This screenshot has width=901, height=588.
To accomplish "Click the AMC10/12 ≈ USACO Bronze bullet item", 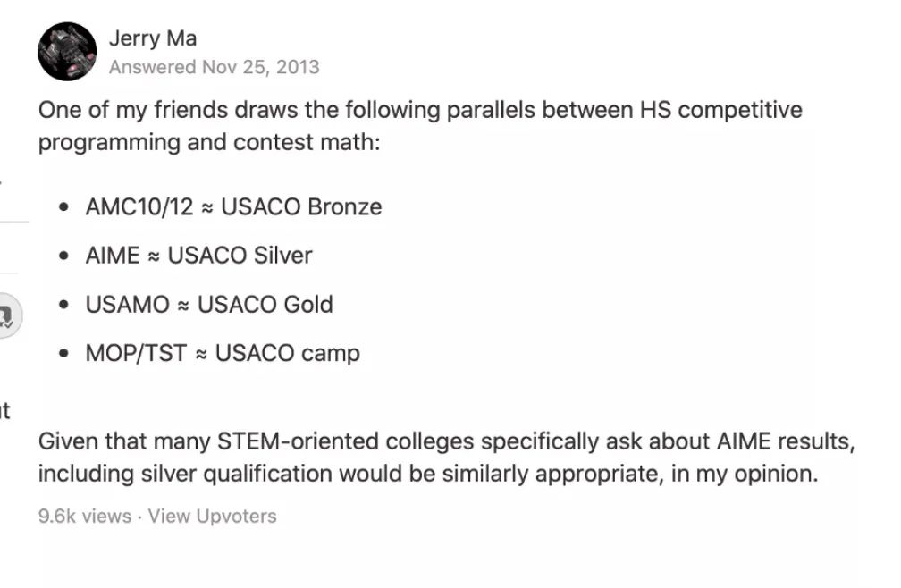I will [233, 206].
